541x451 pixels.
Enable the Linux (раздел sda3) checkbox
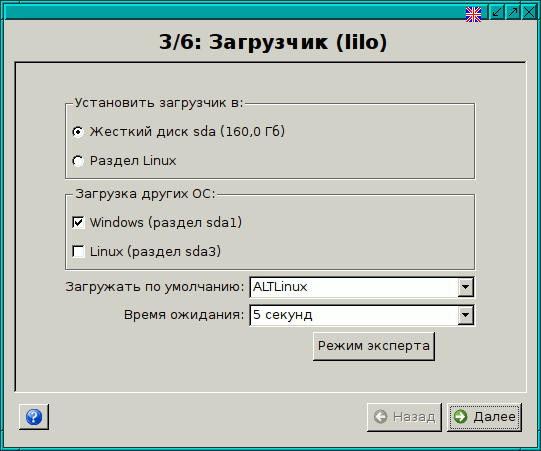tap(78, 251)
